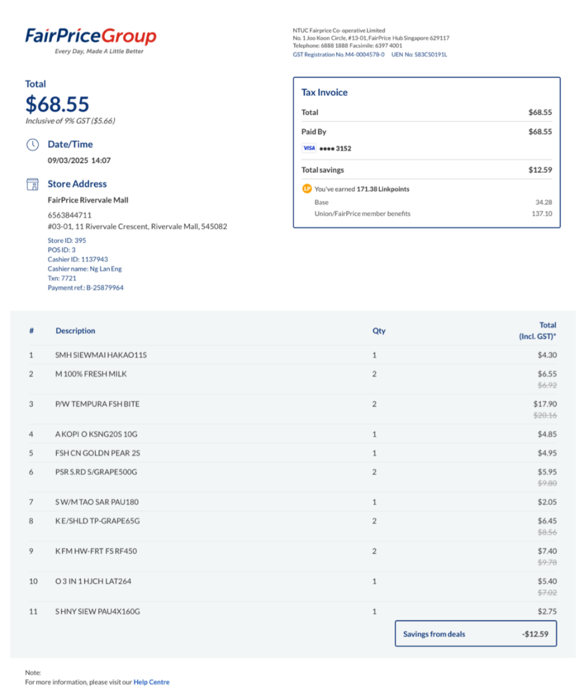Click the $17.90 tempura fish bite price
The height and width of the screenshot is (700, 588).
[x=545, y=404]
